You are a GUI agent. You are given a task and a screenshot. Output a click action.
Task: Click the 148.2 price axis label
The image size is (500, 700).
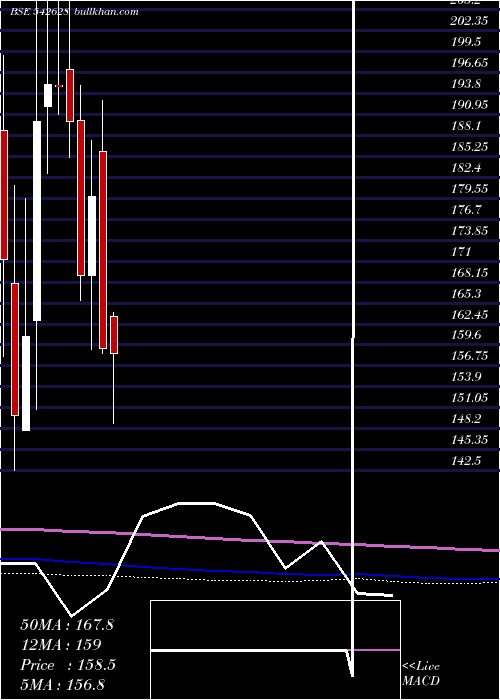[x=466, y=419]
